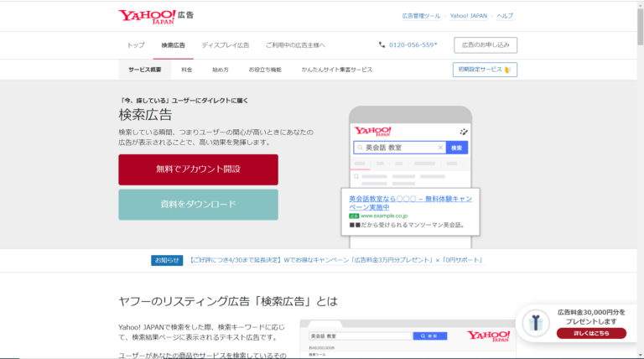This screenshot has height=359, width=644.
Task: Click the 英会話教室なら○○○ ad headline link
Action: pos(410,203)
